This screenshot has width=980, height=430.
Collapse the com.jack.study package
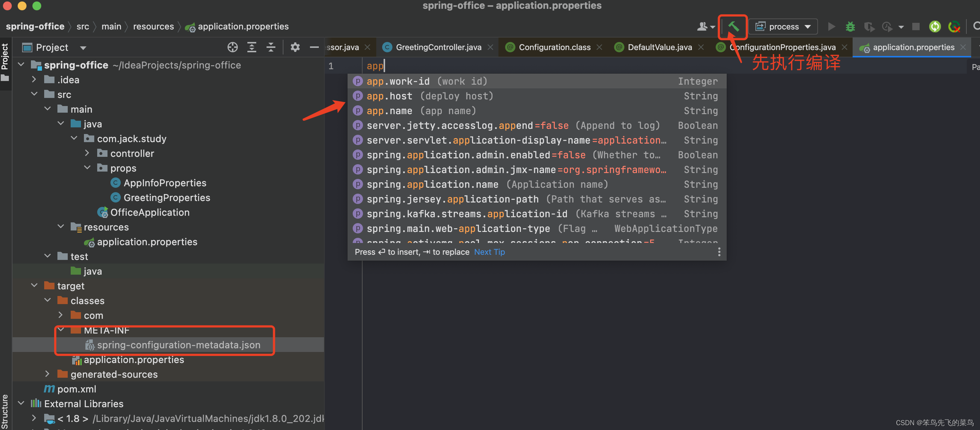74,138
